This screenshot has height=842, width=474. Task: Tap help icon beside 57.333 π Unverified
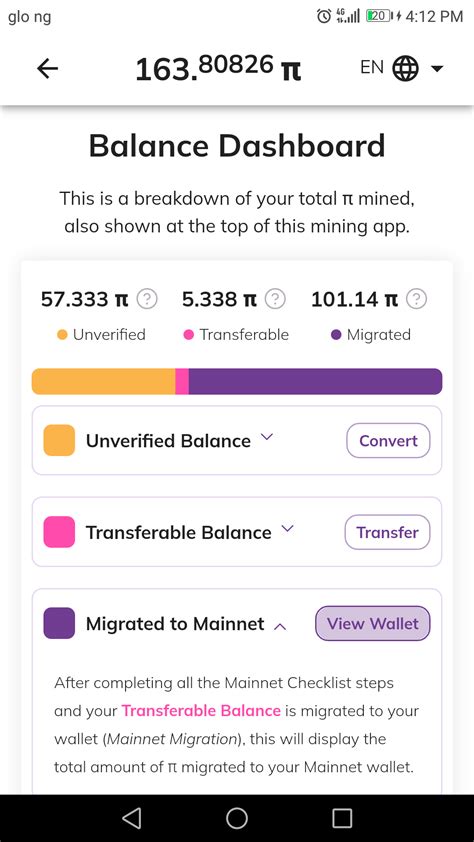(147, 299)
